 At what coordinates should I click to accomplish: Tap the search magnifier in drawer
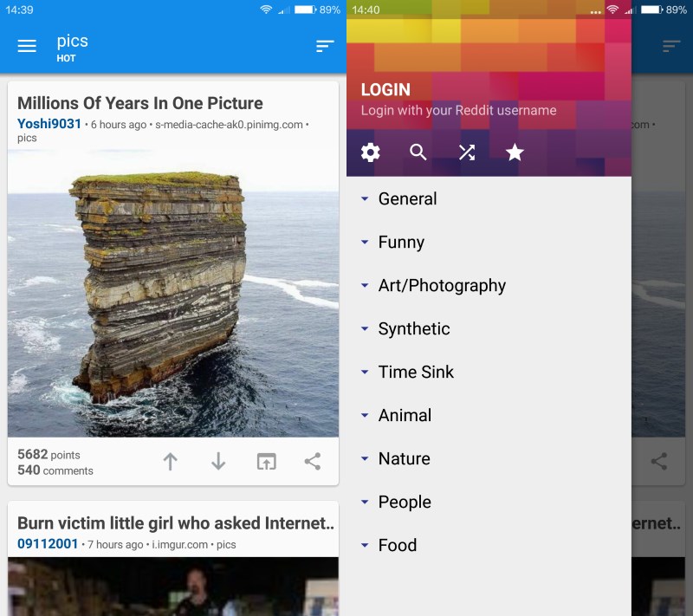(418, 152)
